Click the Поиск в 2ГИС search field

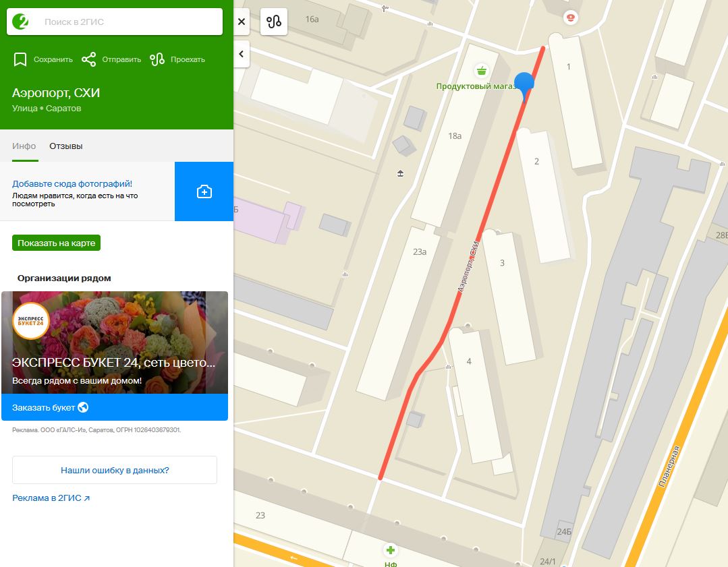(x=115, y=22)
